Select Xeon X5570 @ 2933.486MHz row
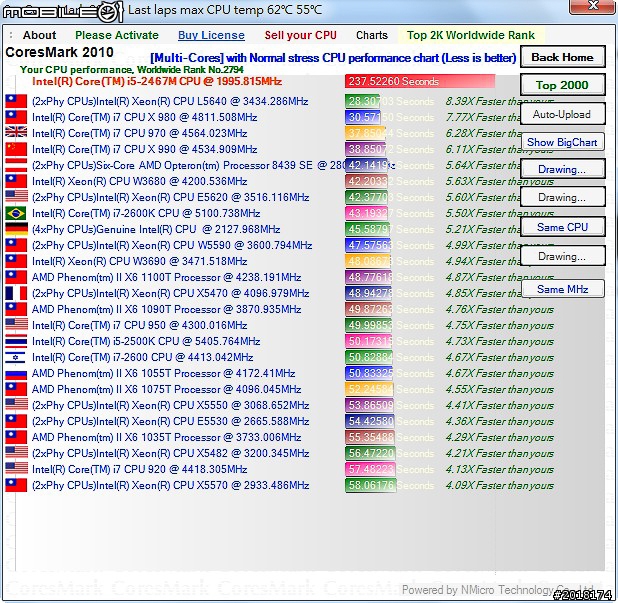This screenshot has height=603, width=618. pyautogui.click(x=170, y=485)
